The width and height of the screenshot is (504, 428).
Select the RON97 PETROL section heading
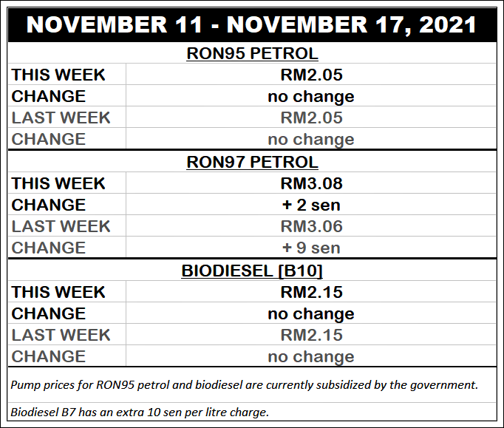251,163
